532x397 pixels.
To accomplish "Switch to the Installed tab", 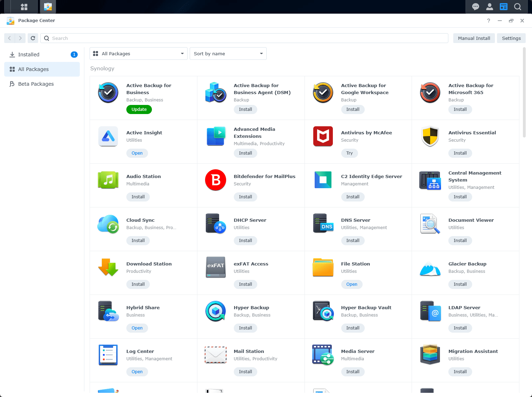I will [42, 55].
